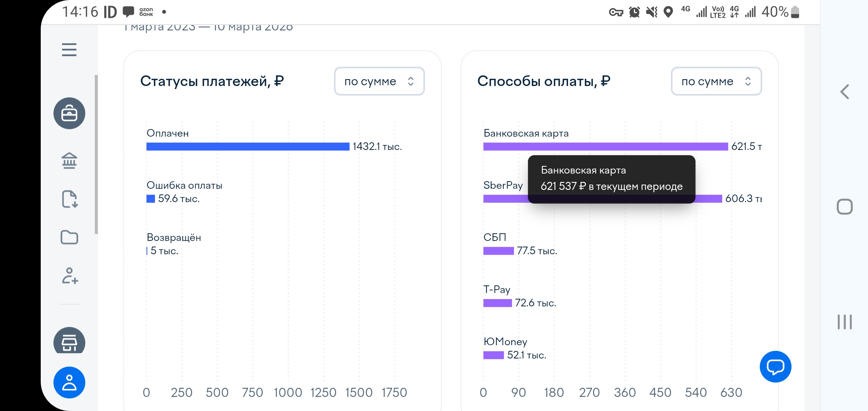868x411 pixels.
Task: Open the store icon in sidebar
Action: tap(69, 342)
